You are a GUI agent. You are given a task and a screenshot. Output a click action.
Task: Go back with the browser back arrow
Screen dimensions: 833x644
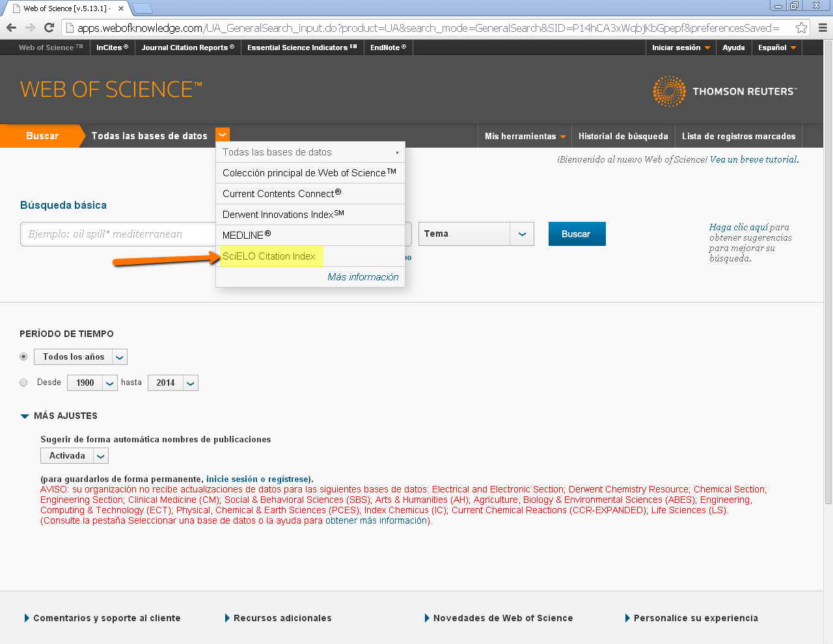tap(11, 27)
